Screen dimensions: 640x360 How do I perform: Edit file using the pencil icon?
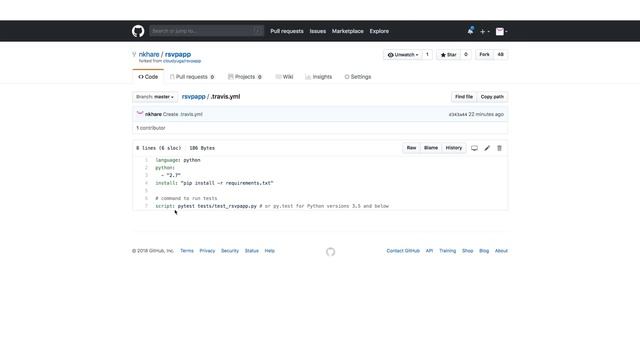tap(487, 148)
